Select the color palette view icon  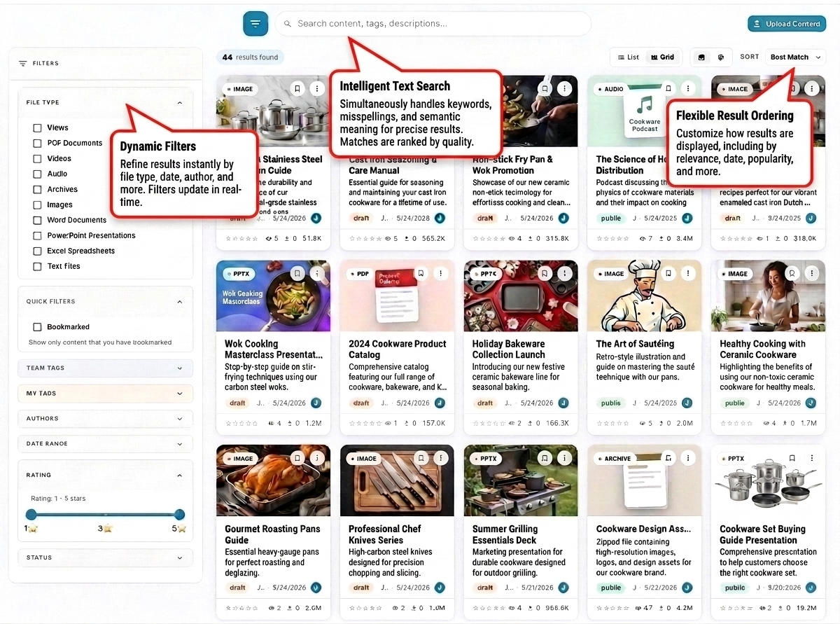click(721, 57)
